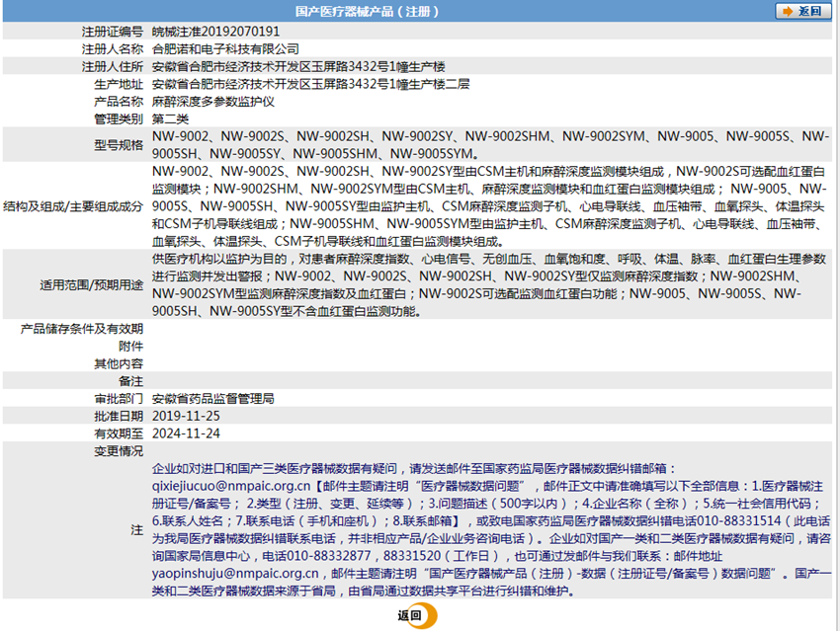Click the 有效期至 label

pos(119,434)
